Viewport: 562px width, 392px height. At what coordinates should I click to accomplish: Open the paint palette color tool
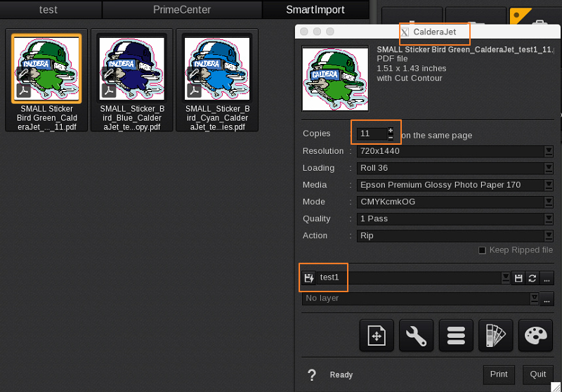coord(535,336)
